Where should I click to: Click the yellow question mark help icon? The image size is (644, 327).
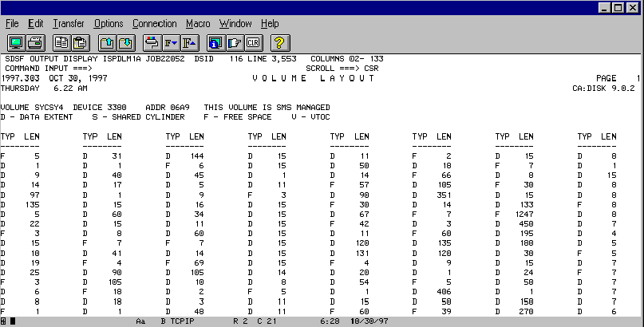279,43
